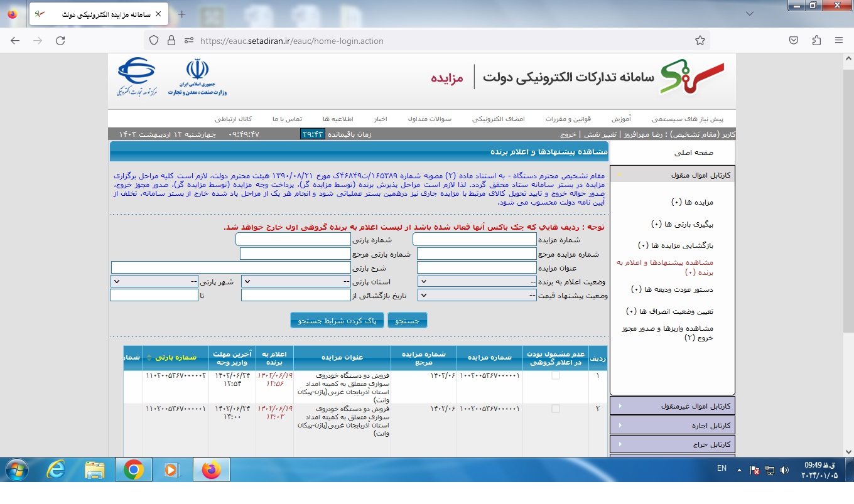Click the خروج logout link

(568, 134)
